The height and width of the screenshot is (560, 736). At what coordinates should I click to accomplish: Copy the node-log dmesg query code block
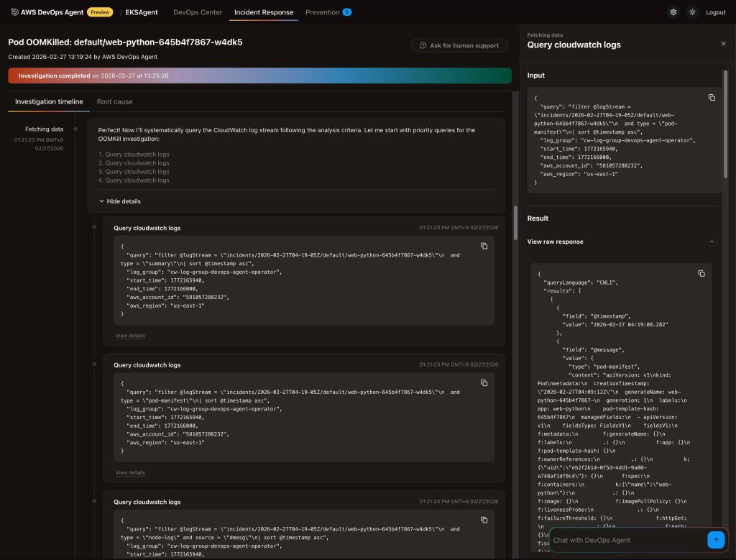pyautogui.click(x=484, y=520)
